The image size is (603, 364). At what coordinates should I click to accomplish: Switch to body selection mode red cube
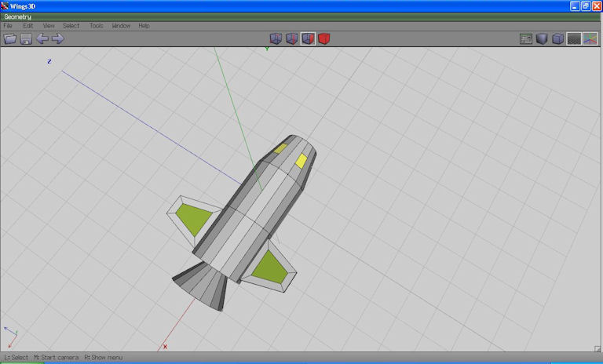323,38
